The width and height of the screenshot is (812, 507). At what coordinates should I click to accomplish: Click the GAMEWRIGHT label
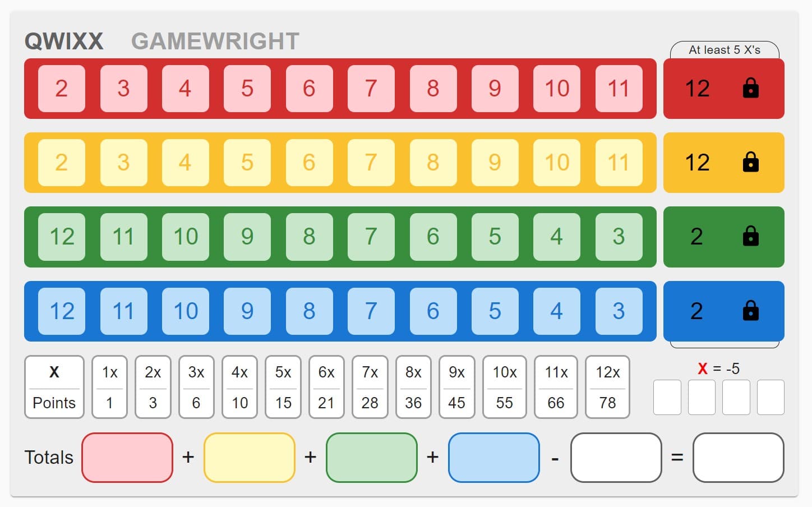pos(215,41)
